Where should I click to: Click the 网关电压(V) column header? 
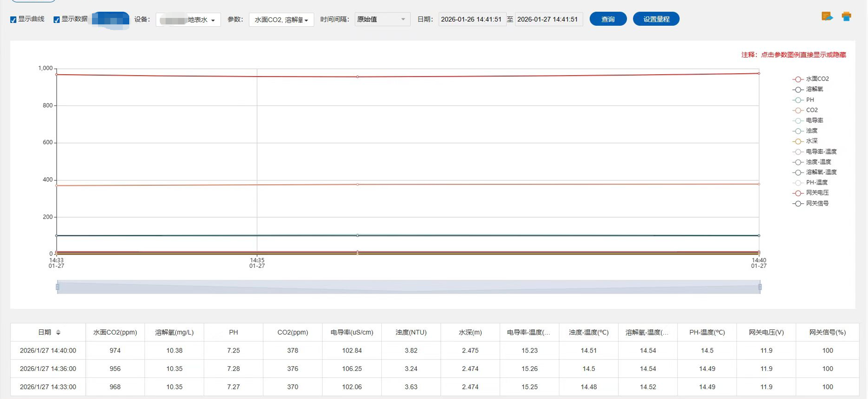click(766, 332)
